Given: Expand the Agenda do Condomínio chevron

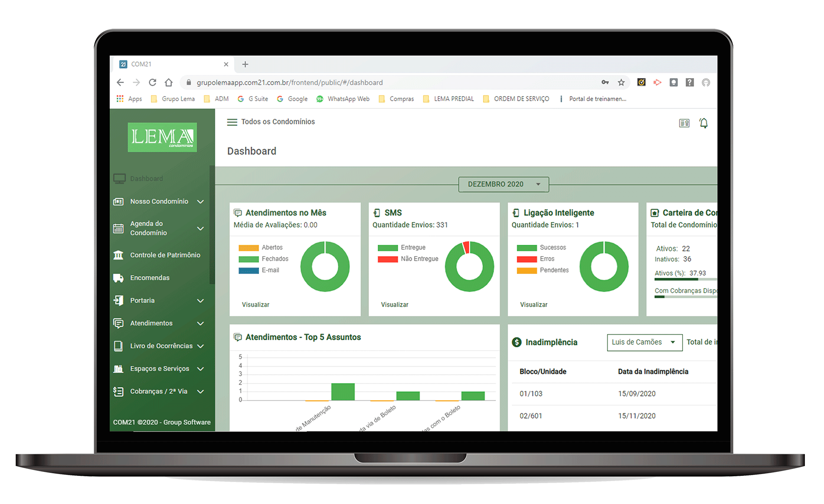Looking at the screenshot, I should (200, 228).
